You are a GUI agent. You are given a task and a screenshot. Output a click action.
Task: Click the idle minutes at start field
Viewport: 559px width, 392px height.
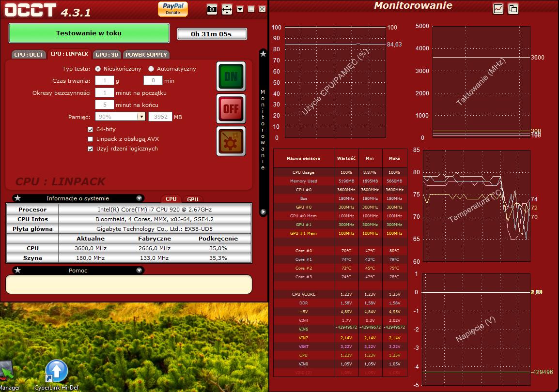(x=105, y=92)
